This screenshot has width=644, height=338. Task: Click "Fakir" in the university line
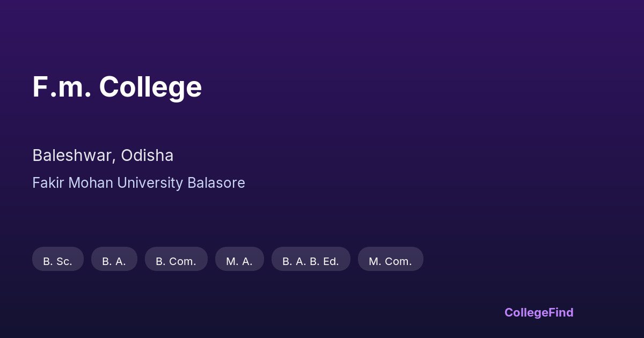(46, 183)
